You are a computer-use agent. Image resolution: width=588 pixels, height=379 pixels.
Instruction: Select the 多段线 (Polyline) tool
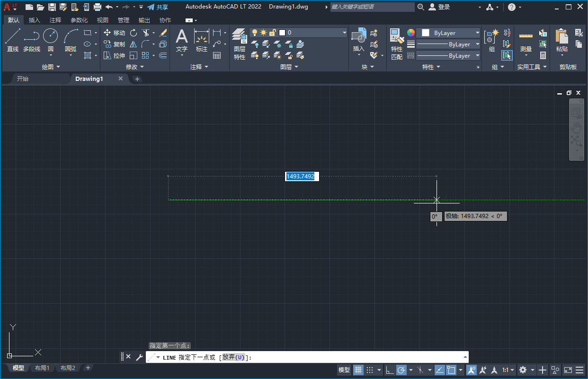tap(31, 39)
